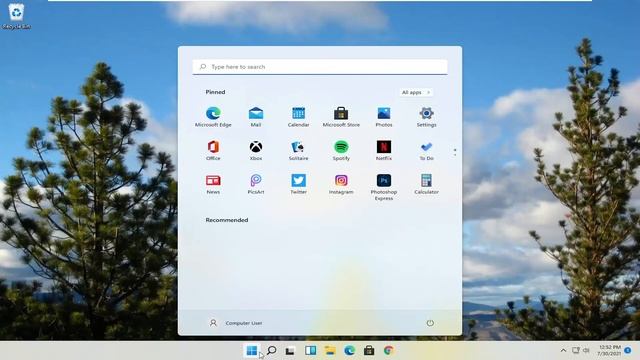Viewport: 640px width, 360px height.
Task: Launch the Office app
Action: [213, 150]
